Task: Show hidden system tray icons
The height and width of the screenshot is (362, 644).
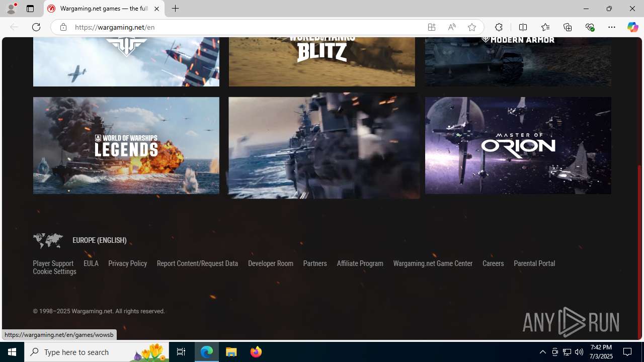Action: tap(542, 352)
